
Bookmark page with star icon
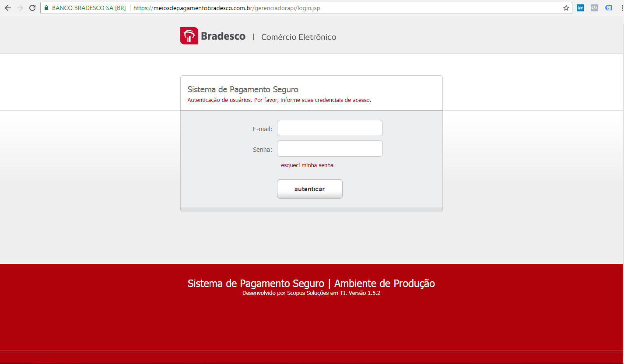(x=566, y=8)
